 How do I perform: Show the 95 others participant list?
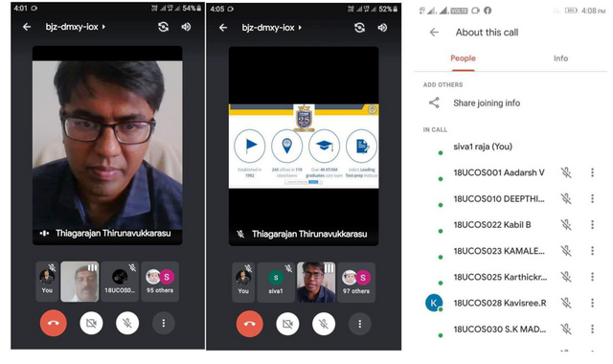tap(160, 282)
